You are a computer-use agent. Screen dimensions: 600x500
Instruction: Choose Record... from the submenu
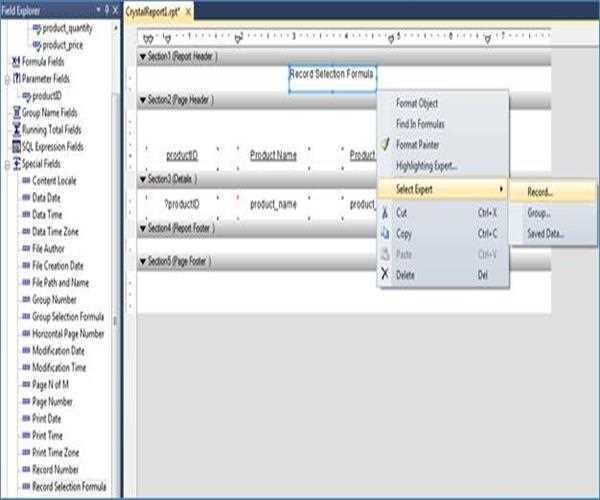point(540,191)
